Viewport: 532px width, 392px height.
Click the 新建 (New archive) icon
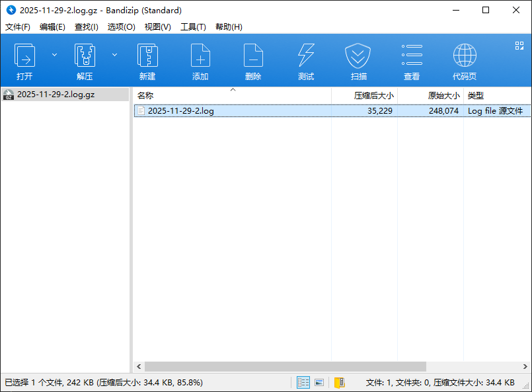[x=147, y=56]
